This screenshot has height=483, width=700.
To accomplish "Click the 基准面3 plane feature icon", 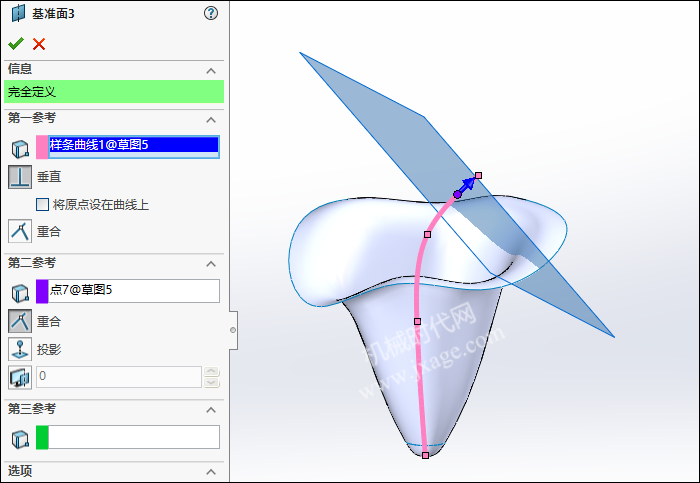I will tap(18, 13).
